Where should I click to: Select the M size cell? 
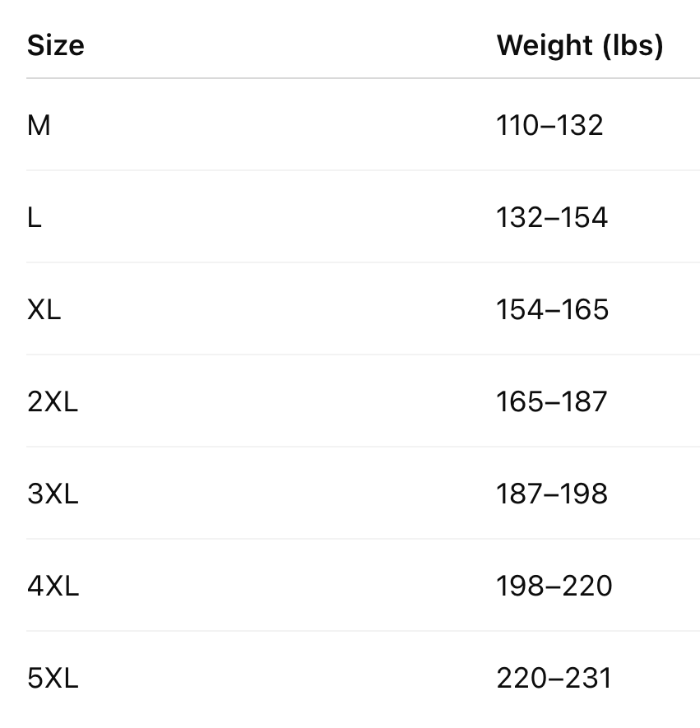[x=39, y=125]
